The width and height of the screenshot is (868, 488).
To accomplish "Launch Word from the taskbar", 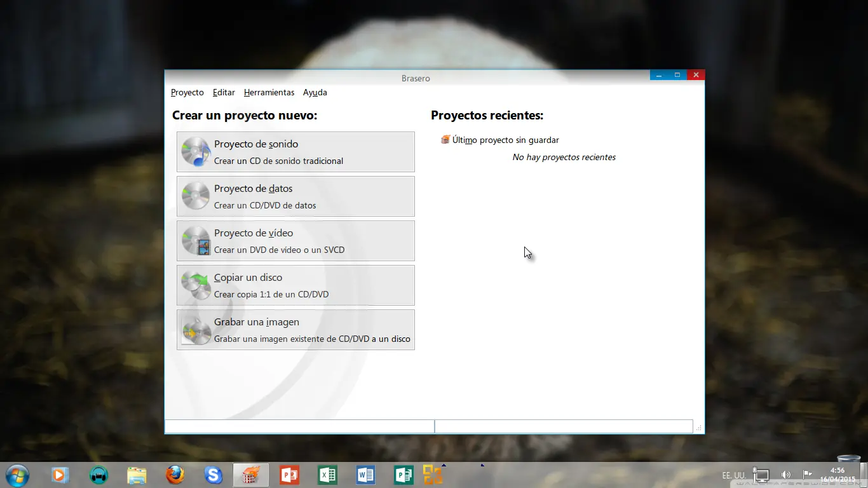I will (365, 475).
